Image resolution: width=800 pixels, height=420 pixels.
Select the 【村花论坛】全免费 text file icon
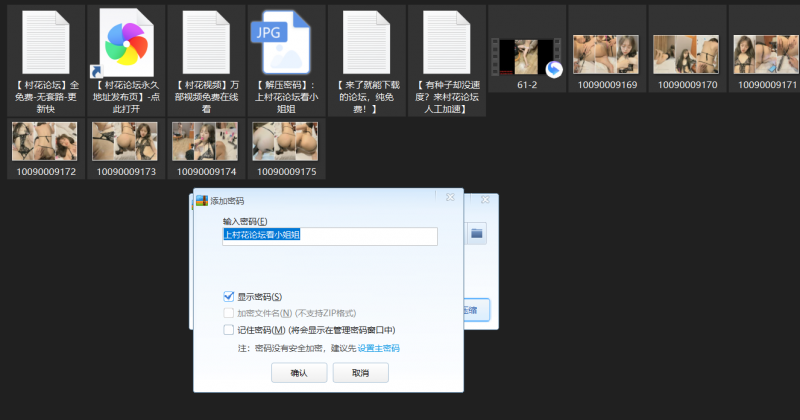coord(46,40)
